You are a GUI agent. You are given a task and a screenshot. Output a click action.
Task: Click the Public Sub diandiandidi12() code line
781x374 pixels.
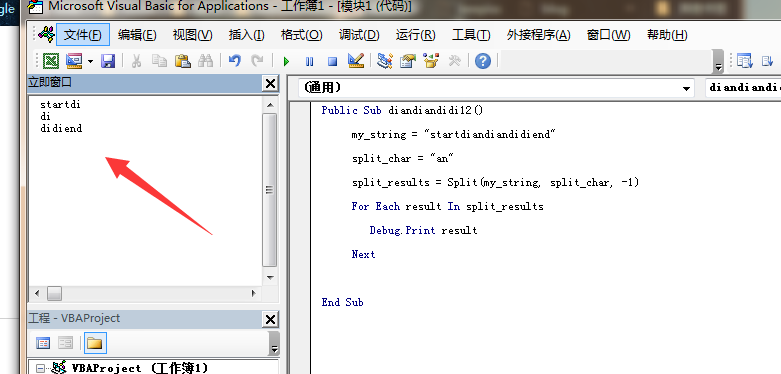402,110
